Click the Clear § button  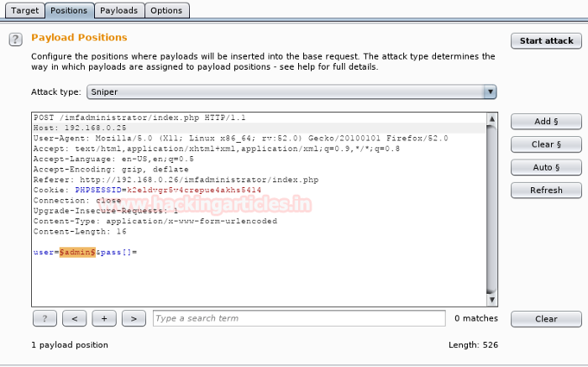[546, 144]
